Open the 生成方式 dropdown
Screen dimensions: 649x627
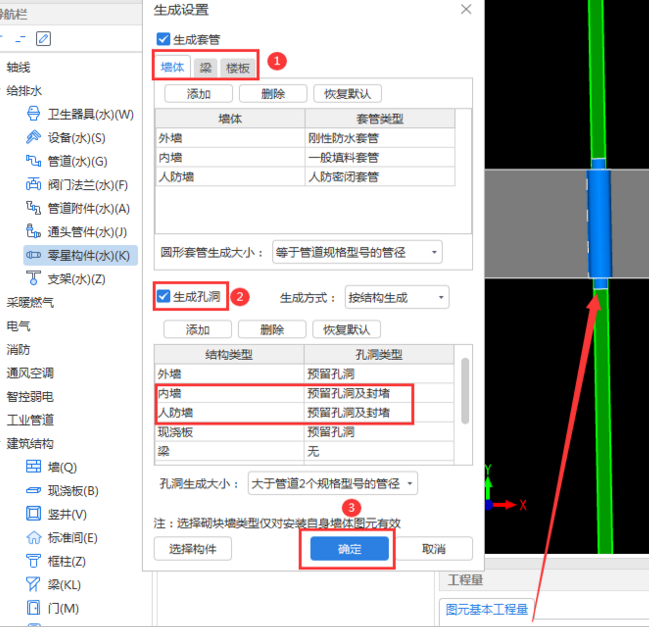click(397, 297)
